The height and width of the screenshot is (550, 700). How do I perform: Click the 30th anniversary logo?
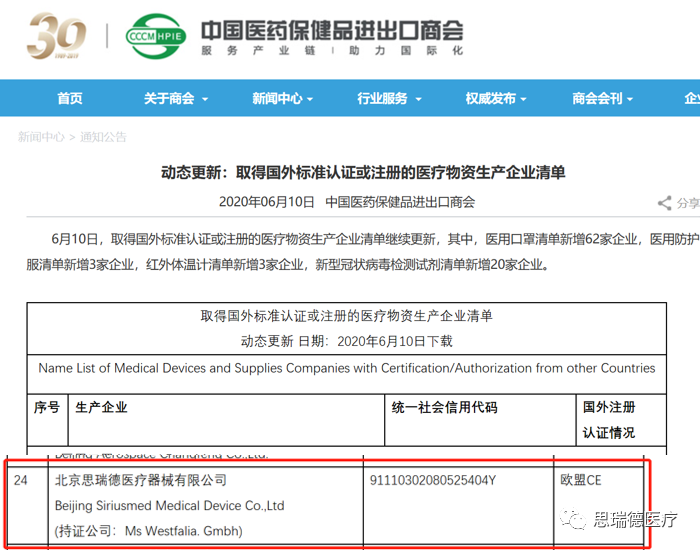click(x=57, y=36)
